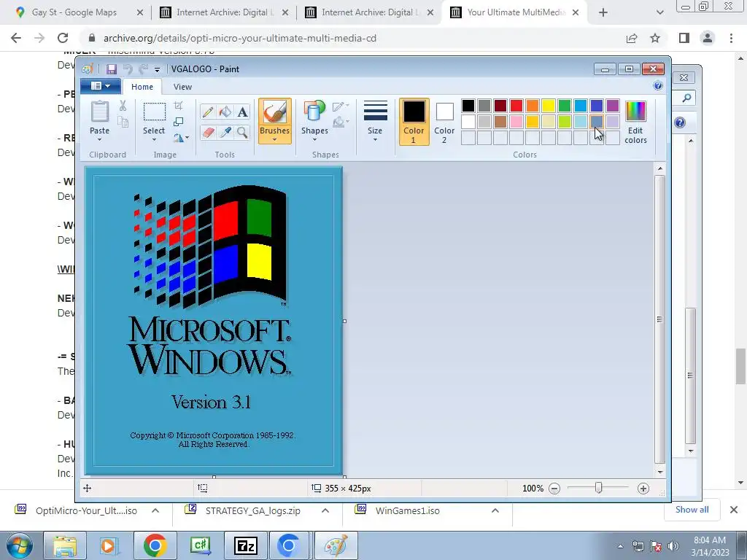This screenshot has height=560, width=747.
Task: Open the Chrome menu three dots
Action: point(731,38)
